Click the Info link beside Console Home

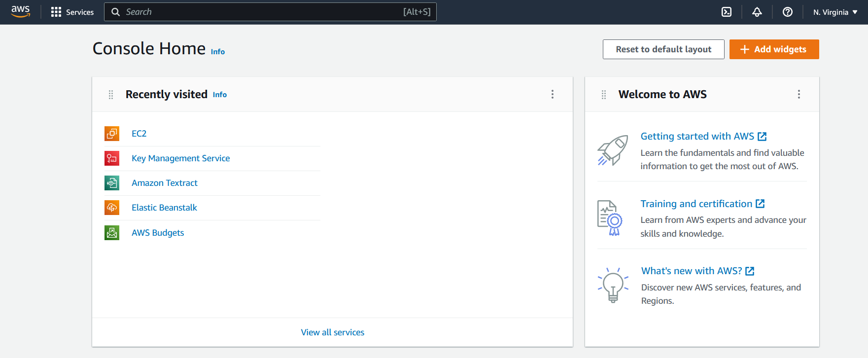[217, 51]
